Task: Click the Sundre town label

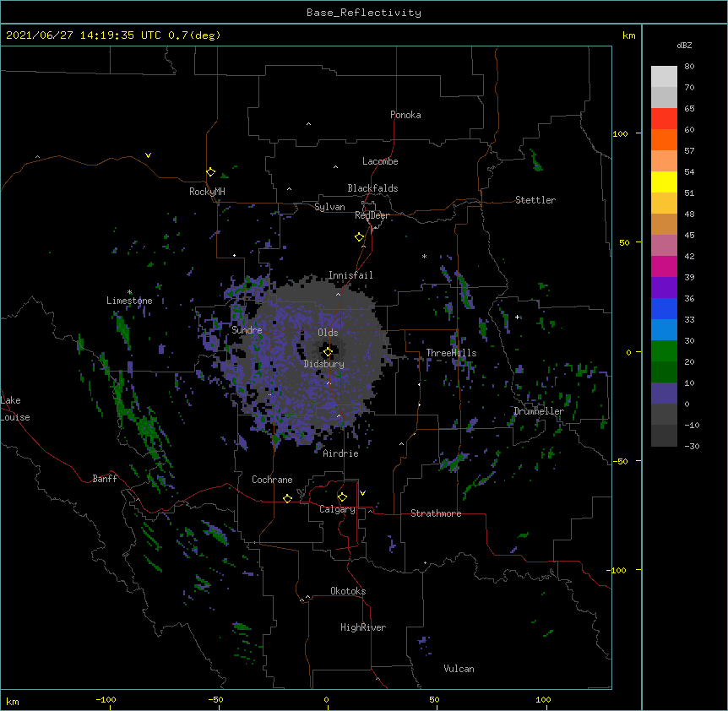Action: [x=247, y=330]
